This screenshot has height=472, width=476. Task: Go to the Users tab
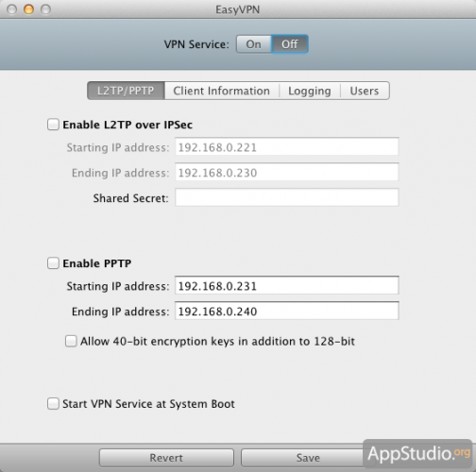click(365, 91)
